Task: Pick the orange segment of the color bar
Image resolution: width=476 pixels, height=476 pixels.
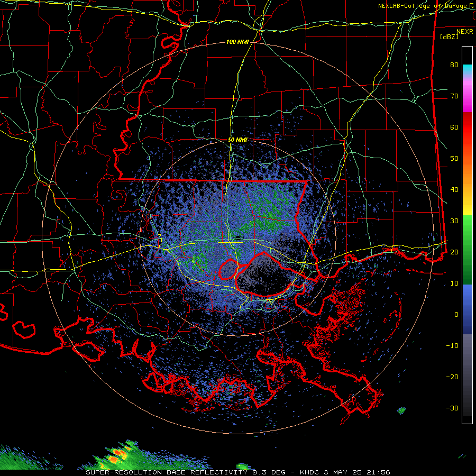Action: (467, 173)
